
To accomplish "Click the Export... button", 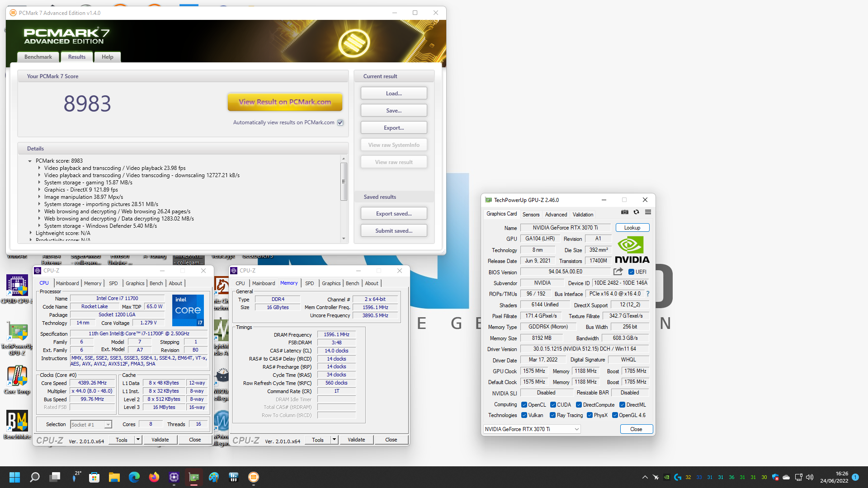I will [x=394, y=128].
